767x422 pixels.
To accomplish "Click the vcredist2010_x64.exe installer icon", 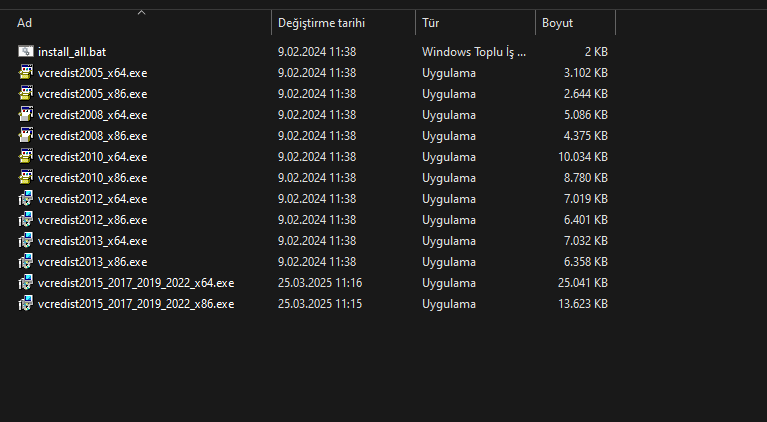I will 26,156.
